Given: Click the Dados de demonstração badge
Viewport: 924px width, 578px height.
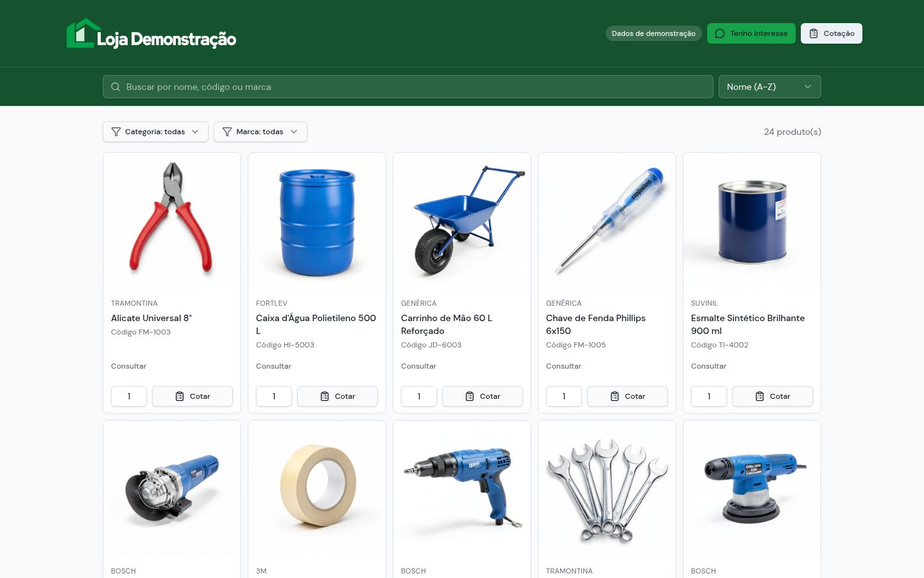Looking at the screenshot, I should (653, 33).
